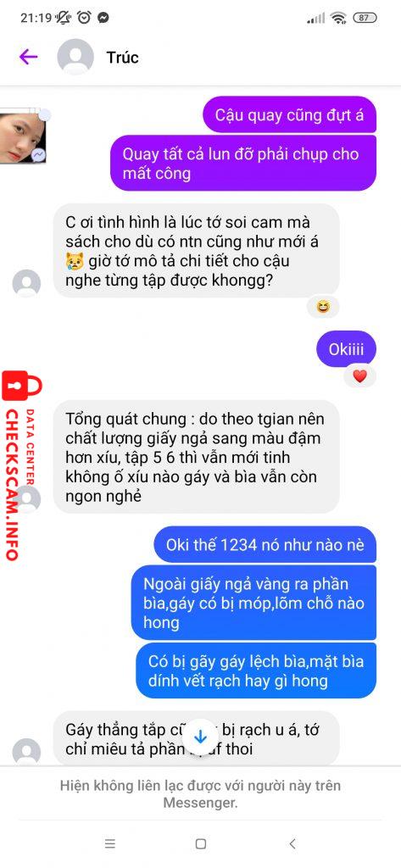401x868 pixels.
Task: Tap the Android home square button
Action: click(x=200, y=843)
